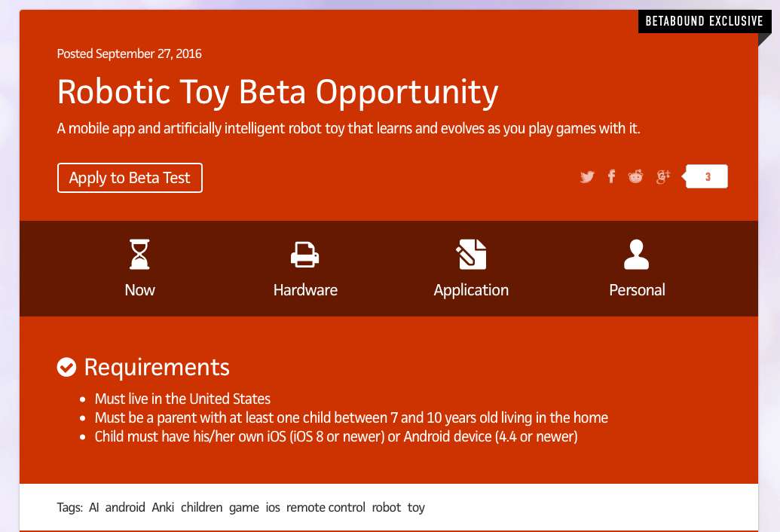780x532 pixels.
Task: Open the AI tag
Action: pos(94,507)
